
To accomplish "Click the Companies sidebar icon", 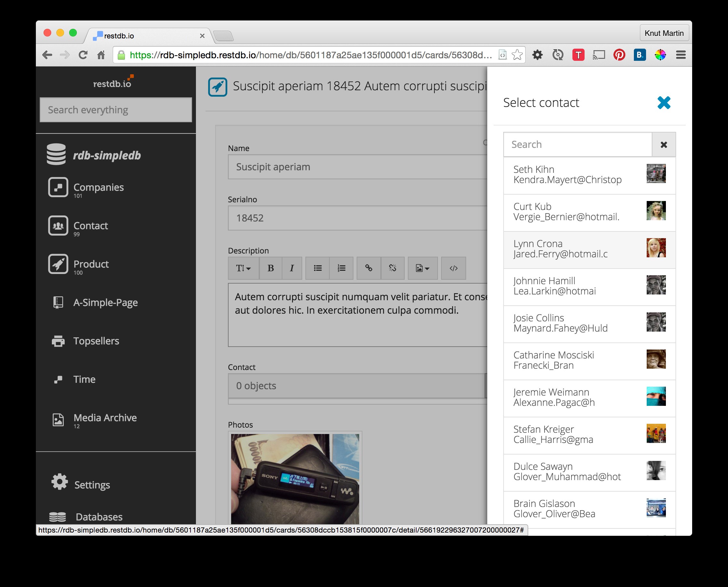I will click(58, 189).
